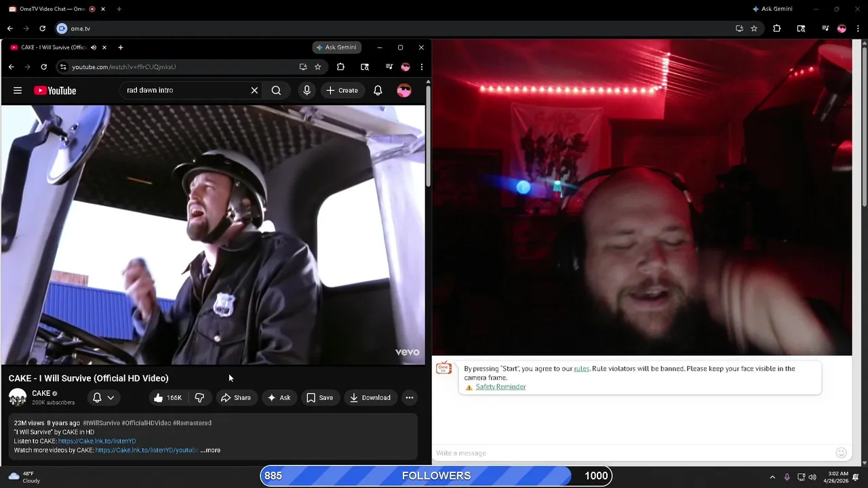Viewport: 868px width, 488px height.
Task: Open the weather widget showing 48°F Cloudy
Action: coord(24,477)
